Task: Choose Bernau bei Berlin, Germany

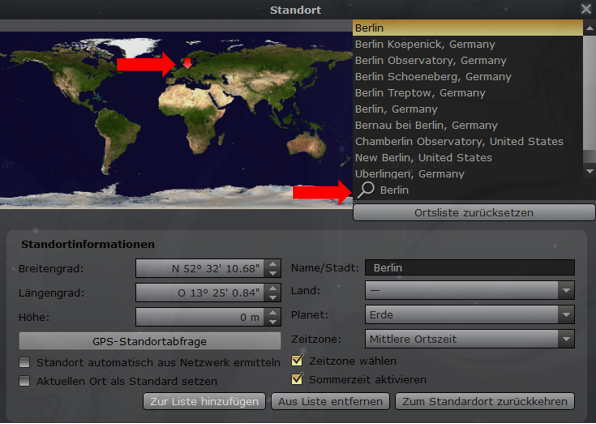Action: point(468,125)
